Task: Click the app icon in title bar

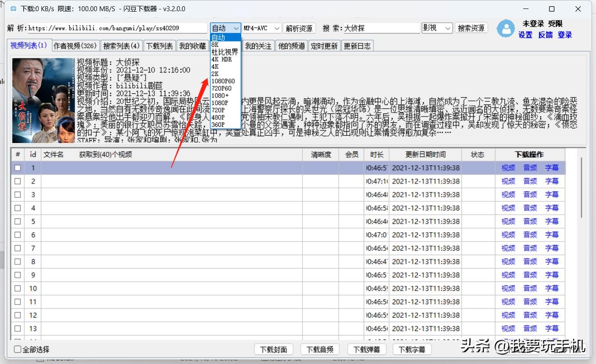Action: (x=13, y=9)
